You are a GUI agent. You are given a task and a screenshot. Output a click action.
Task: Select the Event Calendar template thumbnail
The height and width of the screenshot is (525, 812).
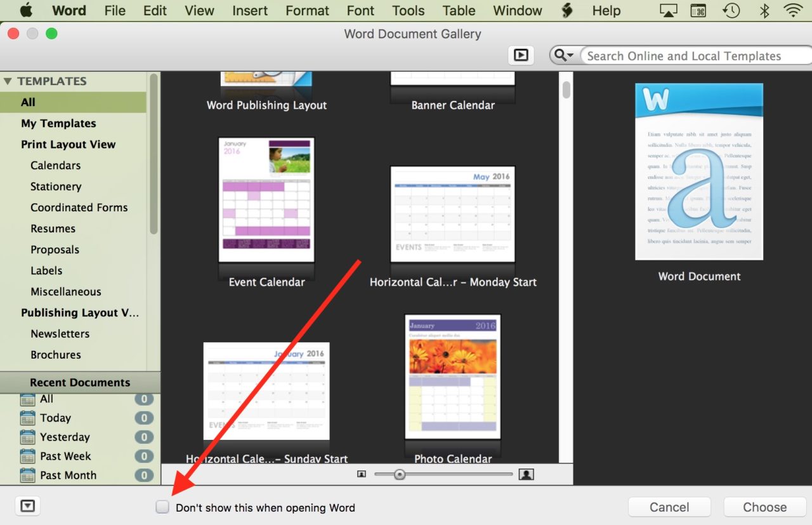tap(266, 199)
